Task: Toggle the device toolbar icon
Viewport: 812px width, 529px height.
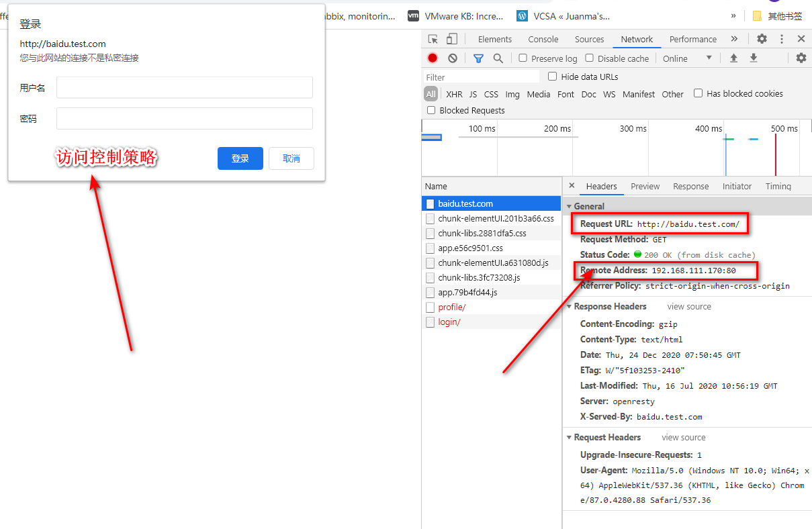Action: (452, 39)
